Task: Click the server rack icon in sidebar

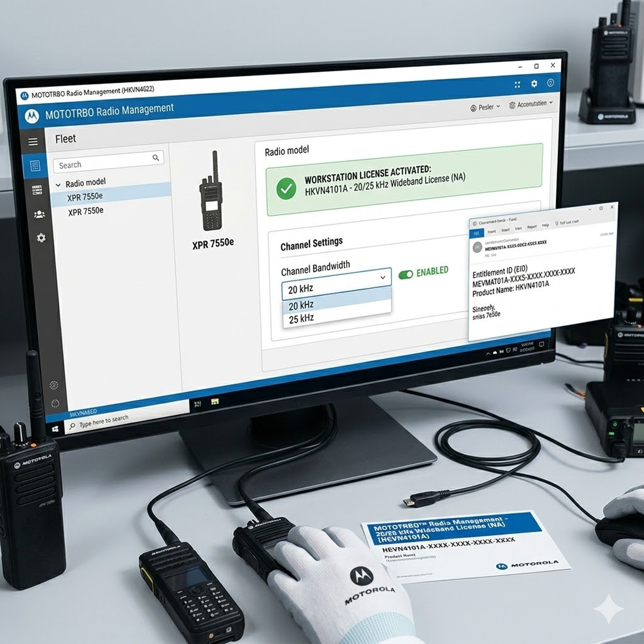Action: (x=37, y=190)
